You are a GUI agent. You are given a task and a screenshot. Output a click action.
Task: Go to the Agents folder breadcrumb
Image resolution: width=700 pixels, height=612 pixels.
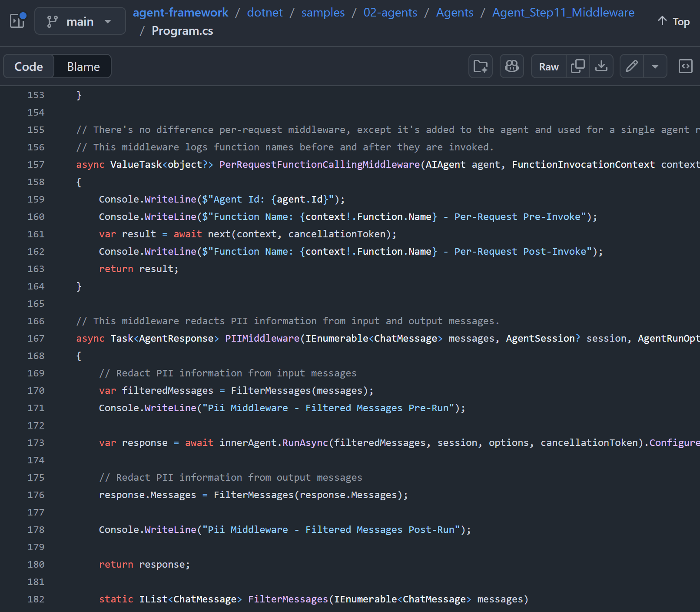coord(455,13)
